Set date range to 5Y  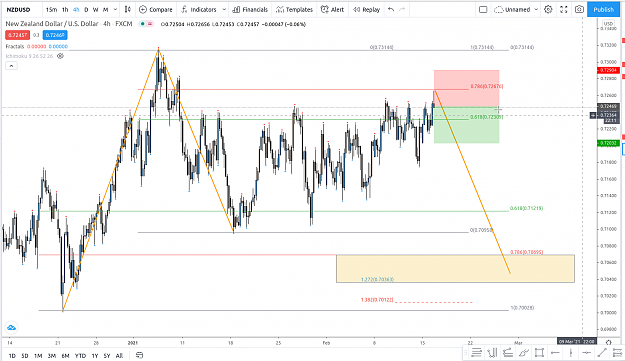coord(107,355)
